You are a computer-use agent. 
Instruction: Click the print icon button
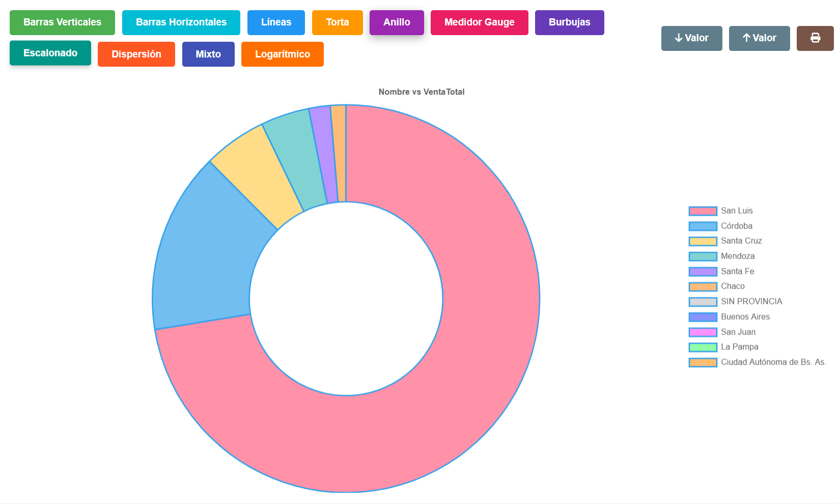coord(815,38)
